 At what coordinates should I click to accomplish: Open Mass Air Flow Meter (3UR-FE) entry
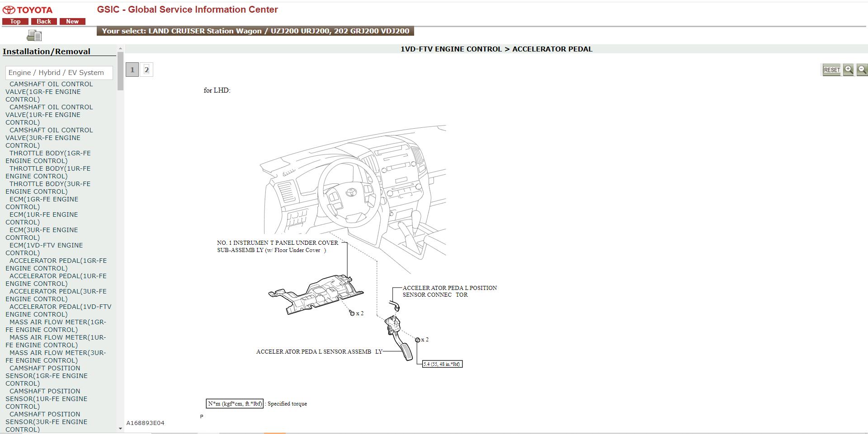pos(56,356)
